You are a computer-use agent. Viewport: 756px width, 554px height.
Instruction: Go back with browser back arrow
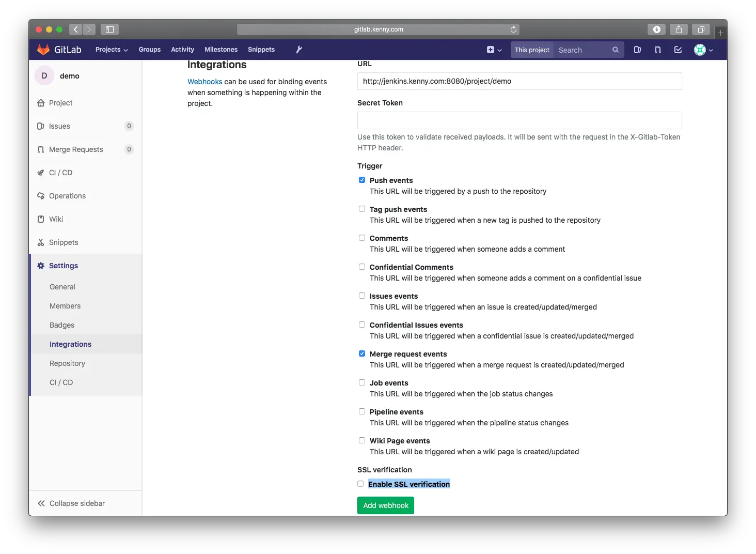coord(75,29)
